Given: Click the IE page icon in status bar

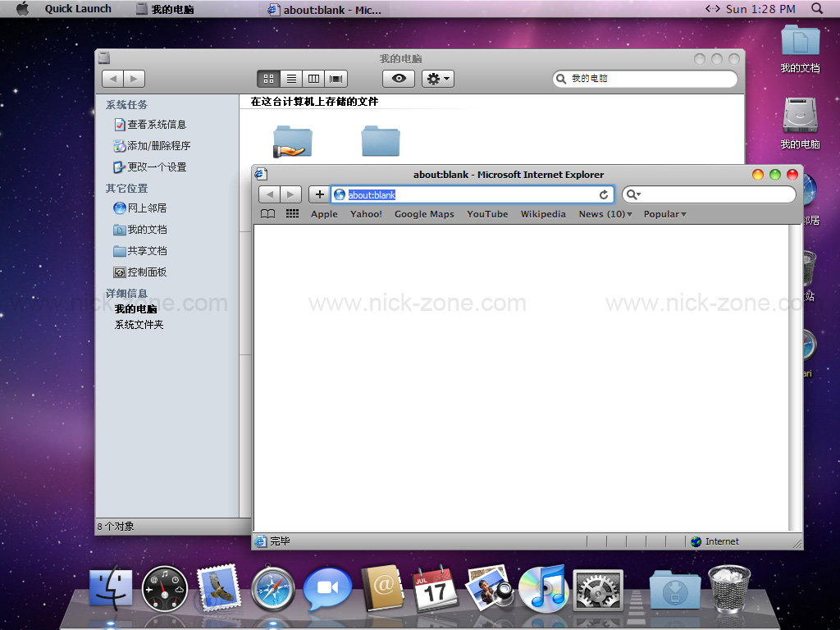Looking at the screenshot, I should tap(260, 541).
